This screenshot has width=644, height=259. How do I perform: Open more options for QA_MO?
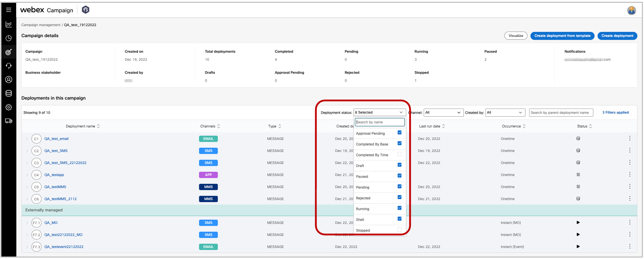[630, 223]
